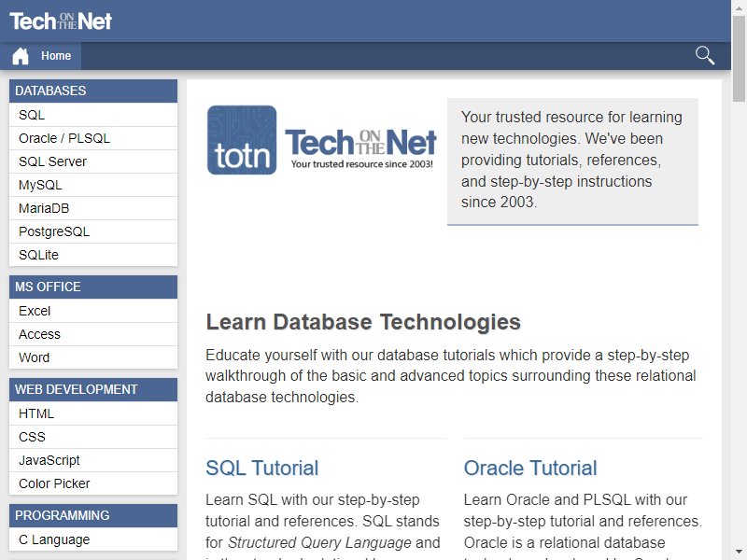Click the blue totn square logo

tap(242, 140)
